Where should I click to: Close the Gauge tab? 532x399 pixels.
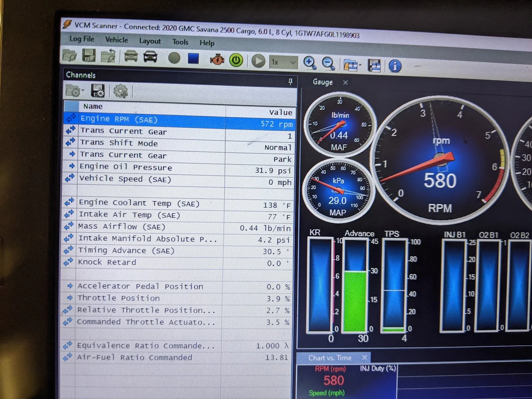click(346, 82)
